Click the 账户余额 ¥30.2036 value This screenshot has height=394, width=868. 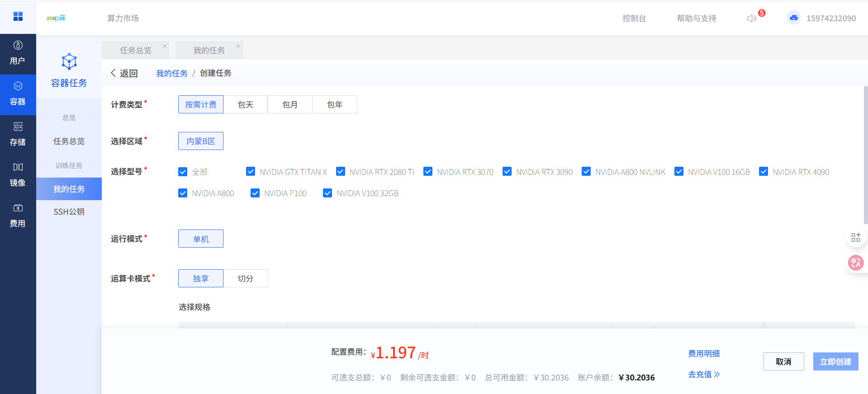pyautogui.click(x=636, y=378)
